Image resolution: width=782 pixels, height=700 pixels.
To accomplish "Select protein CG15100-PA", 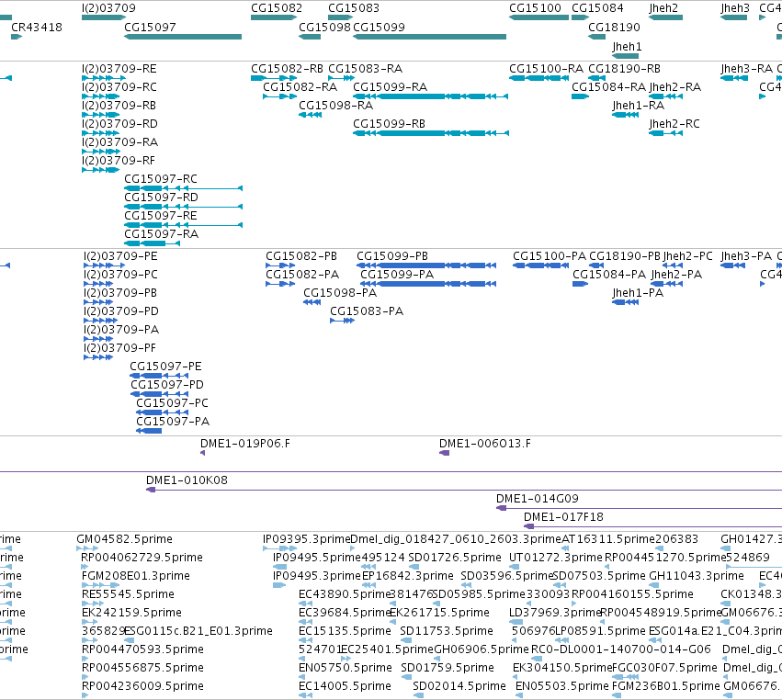I will coord(540,265).
